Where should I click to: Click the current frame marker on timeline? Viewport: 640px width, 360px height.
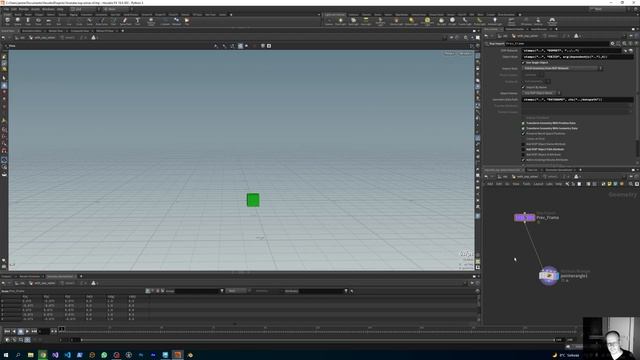(62, 329)
